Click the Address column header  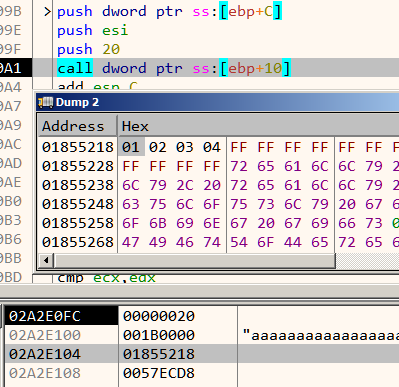(x=78, y=126)
